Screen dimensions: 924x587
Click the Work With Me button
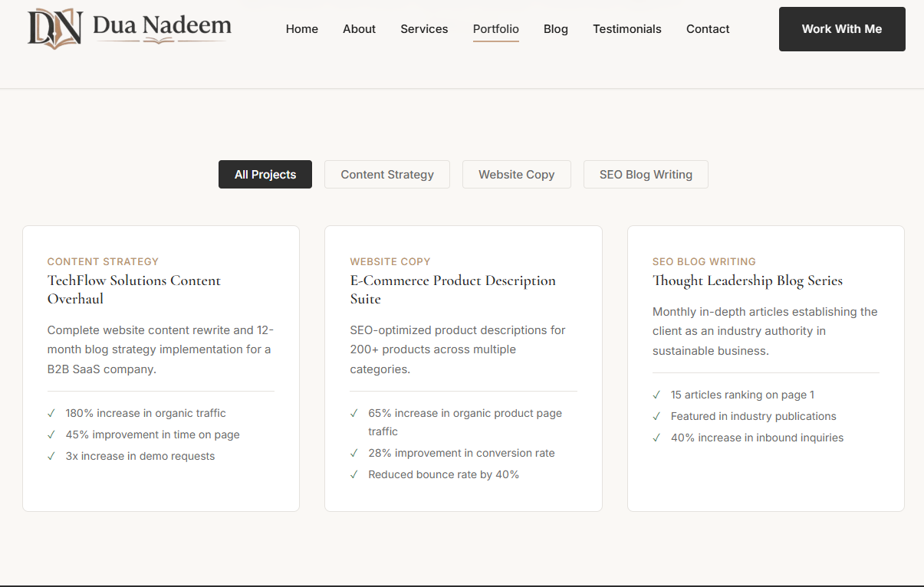pyautogui.click(x=841, y=29)
